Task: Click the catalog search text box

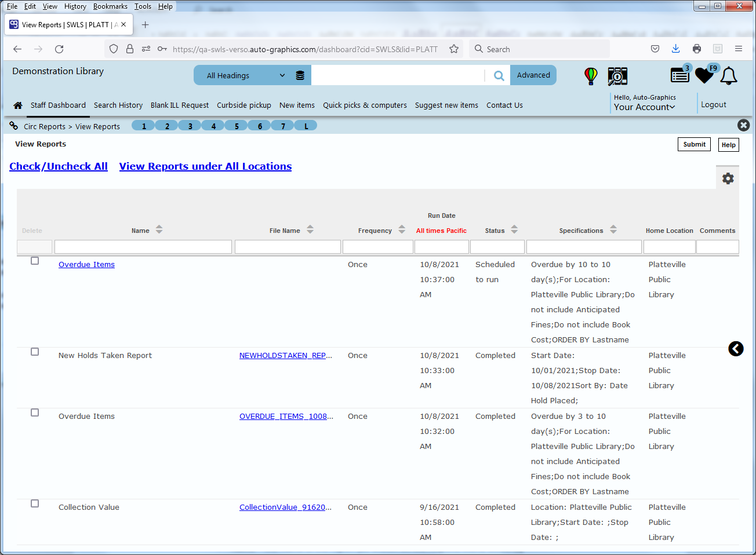Action: 398,75
